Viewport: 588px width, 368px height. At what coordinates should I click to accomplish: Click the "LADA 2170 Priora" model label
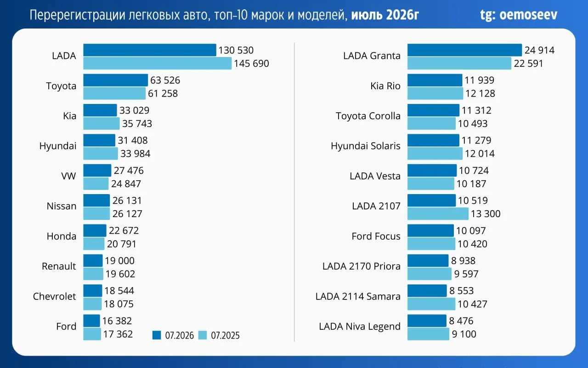pos(362,266)
